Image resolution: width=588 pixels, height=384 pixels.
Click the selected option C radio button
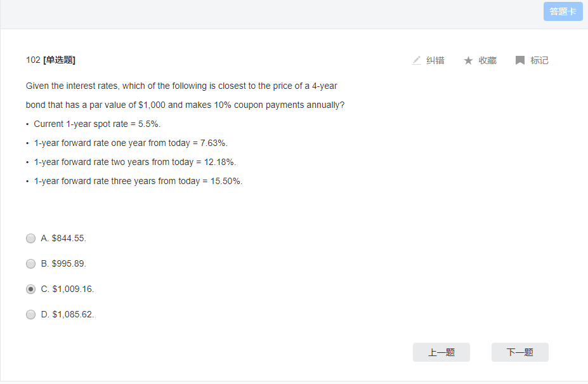30,289
